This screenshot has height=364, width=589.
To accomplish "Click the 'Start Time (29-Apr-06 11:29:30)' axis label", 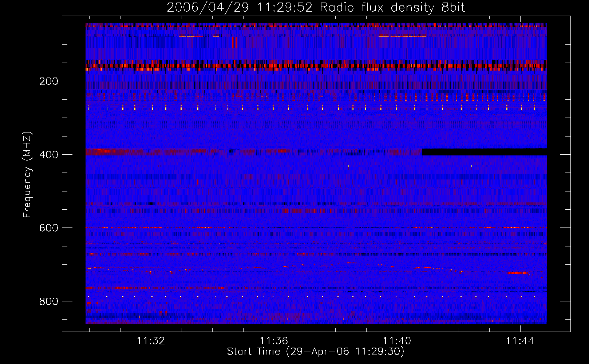I will pos(316,352).
